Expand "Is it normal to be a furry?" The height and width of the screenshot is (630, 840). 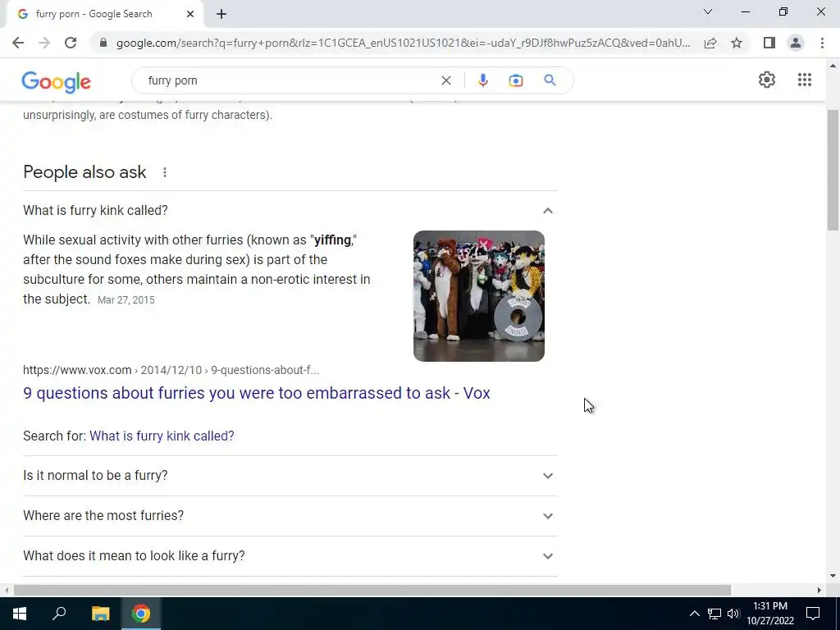[290, 476]
